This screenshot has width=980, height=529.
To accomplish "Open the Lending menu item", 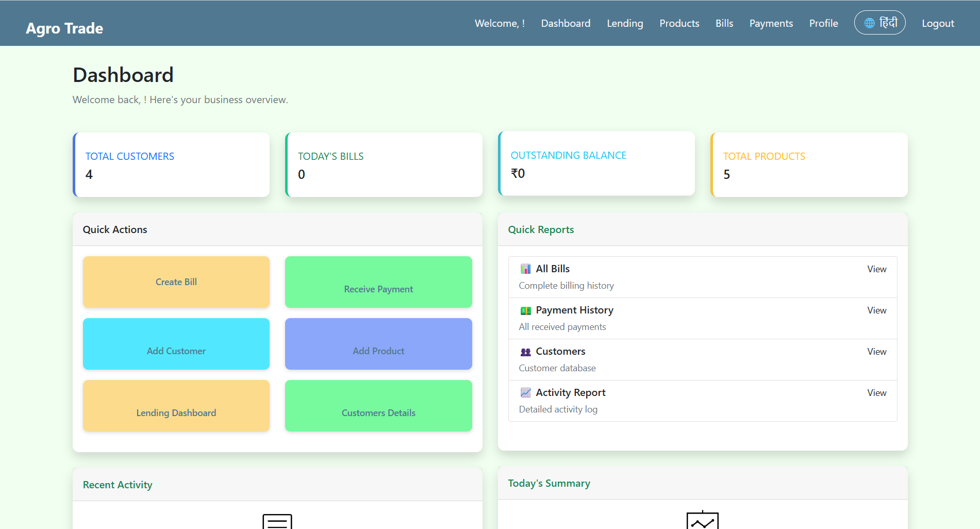I will click(625, 23).
